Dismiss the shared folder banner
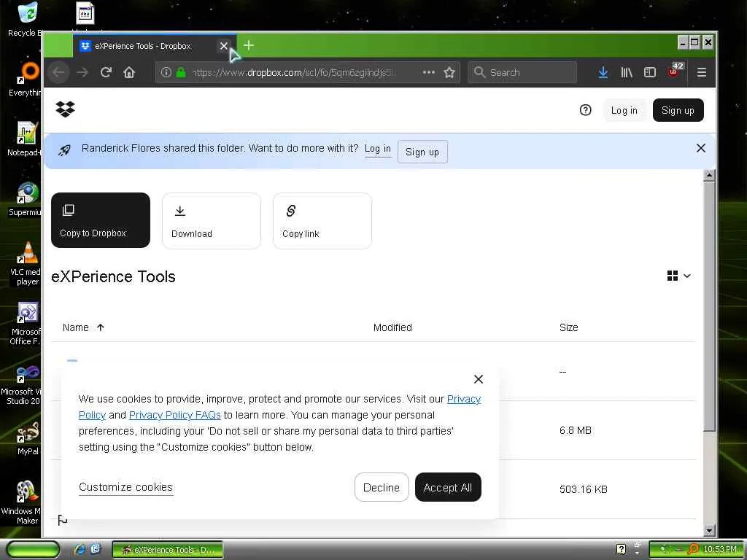The image size is (747, 560). tap(700, 148)
